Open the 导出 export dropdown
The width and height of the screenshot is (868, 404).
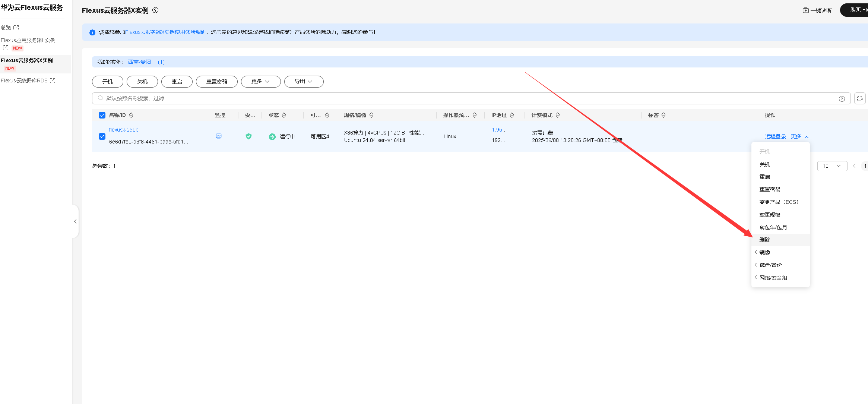coord(304,82)
